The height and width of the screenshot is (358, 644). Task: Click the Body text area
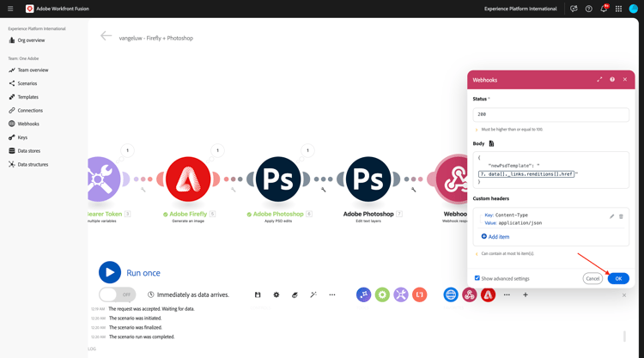coord(550,170)
